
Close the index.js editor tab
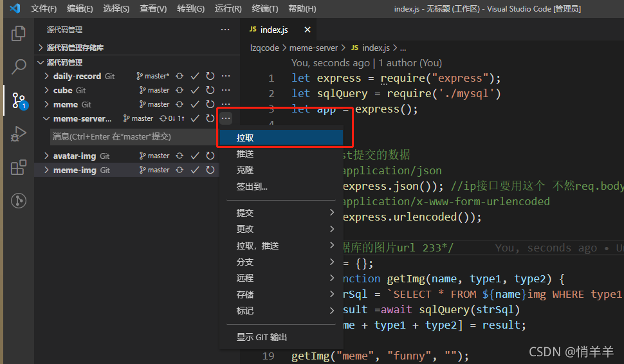coord(307,30)
